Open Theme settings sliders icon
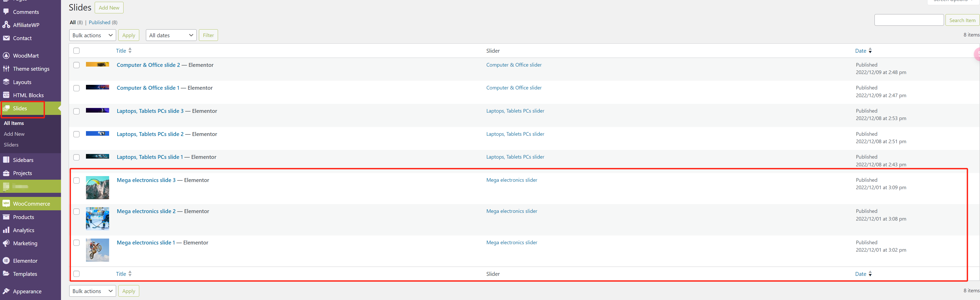The image size is (980, 300). (6, 69)
